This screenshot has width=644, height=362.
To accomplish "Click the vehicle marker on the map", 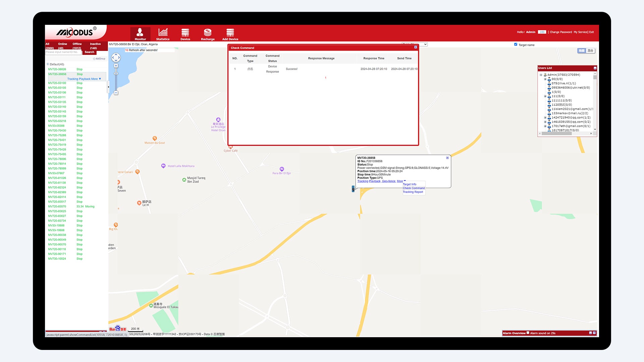I will [x=353, y=189].
